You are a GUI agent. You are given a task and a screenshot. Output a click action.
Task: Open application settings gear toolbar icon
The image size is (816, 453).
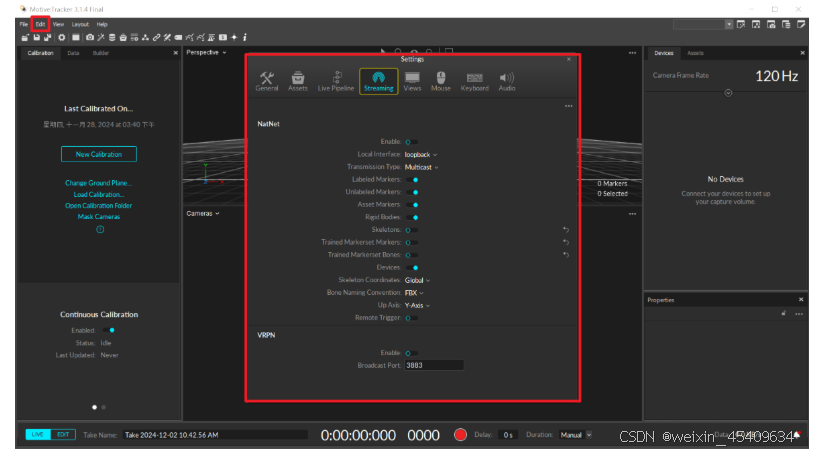61,37
